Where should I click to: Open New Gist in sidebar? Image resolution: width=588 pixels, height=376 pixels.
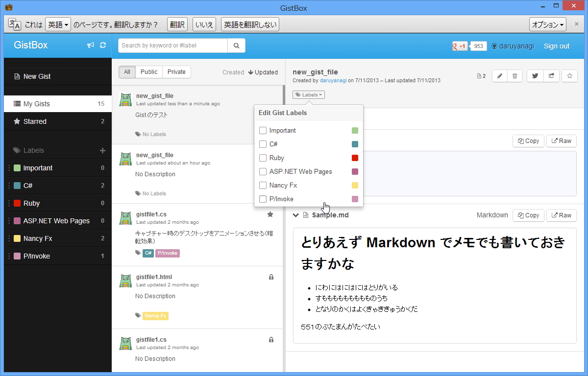click(x=58, y=76)
